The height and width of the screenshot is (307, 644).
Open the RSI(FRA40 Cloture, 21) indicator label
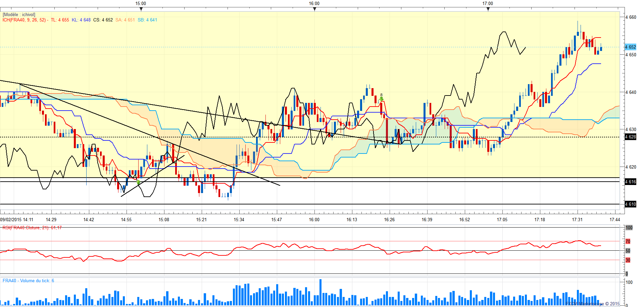tap(32, 228)
